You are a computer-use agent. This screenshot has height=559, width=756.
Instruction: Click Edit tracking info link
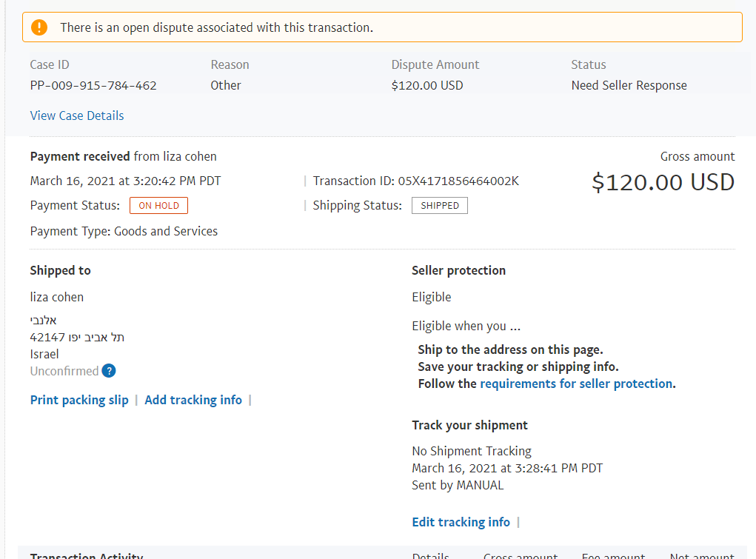pos(461,522)
